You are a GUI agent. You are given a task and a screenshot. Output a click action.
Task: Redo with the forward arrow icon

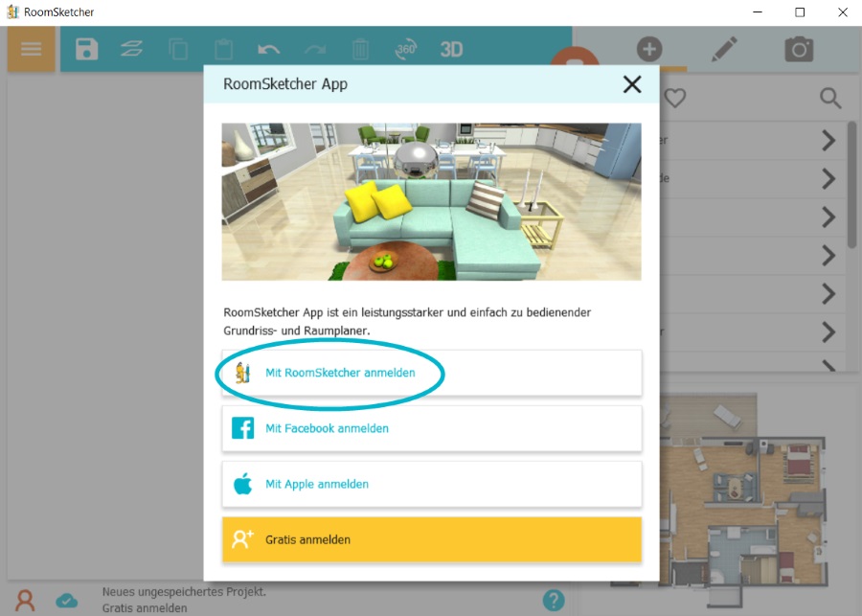[x=315, y=50]
